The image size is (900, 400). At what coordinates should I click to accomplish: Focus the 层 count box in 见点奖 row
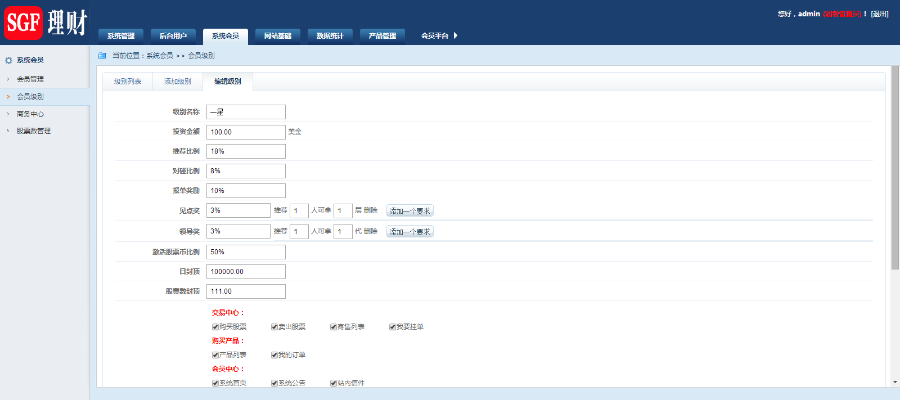343,211
